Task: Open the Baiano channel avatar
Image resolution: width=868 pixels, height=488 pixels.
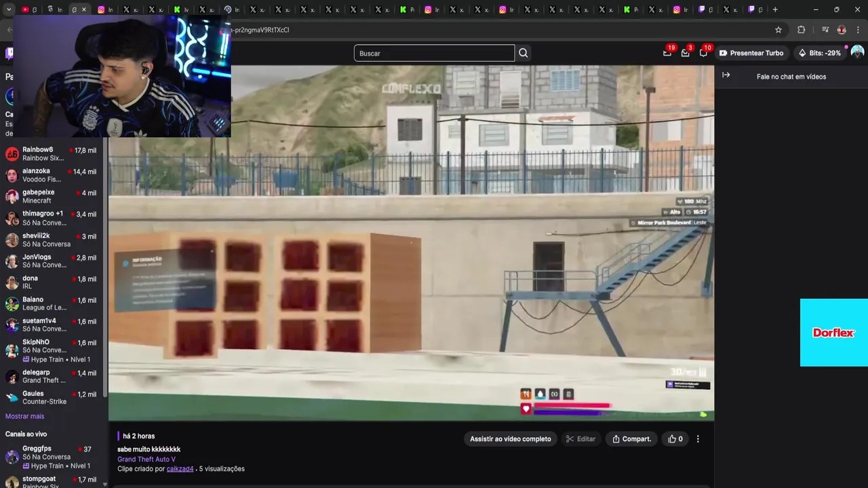Action: (12, 304)
